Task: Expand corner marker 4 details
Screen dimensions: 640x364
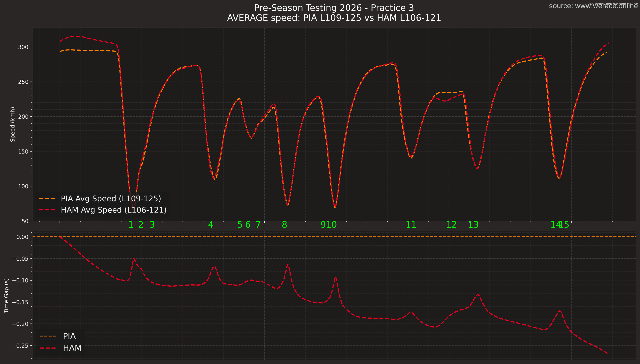Action: click(211, 224)
